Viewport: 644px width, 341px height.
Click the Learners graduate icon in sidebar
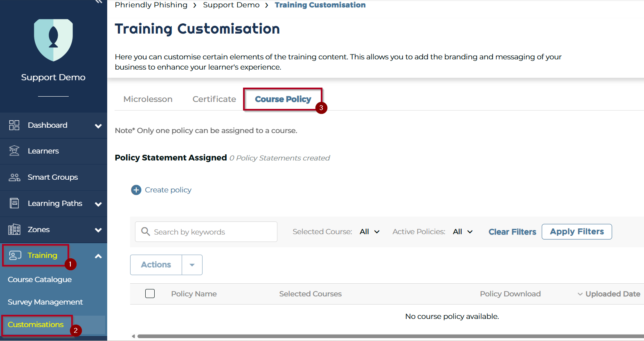tap(14, 151)
